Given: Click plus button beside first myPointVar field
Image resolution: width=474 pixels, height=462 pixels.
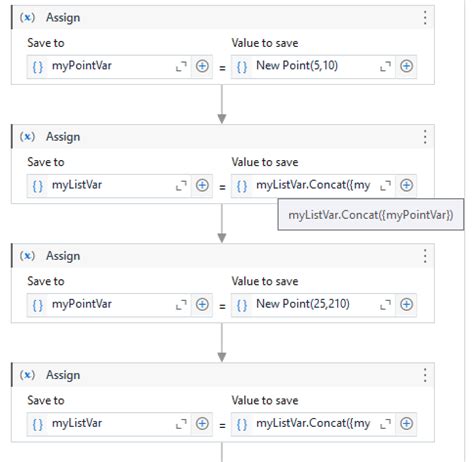Looking at the screenshot, I should 202,66.
